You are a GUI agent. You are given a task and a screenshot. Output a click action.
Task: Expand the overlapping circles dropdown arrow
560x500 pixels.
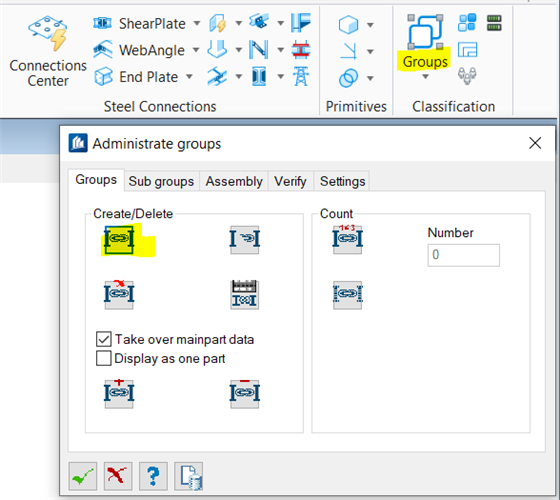(370, 78)
